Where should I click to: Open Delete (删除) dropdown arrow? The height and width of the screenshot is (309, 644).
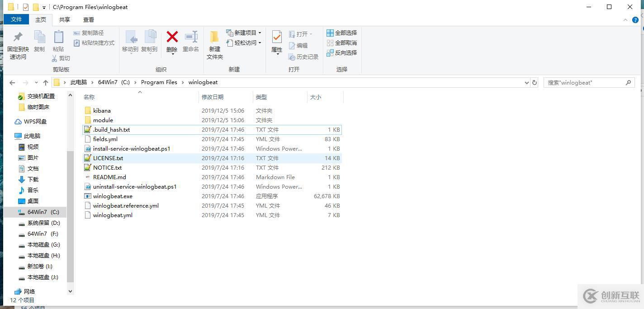(x=172, y=55)
